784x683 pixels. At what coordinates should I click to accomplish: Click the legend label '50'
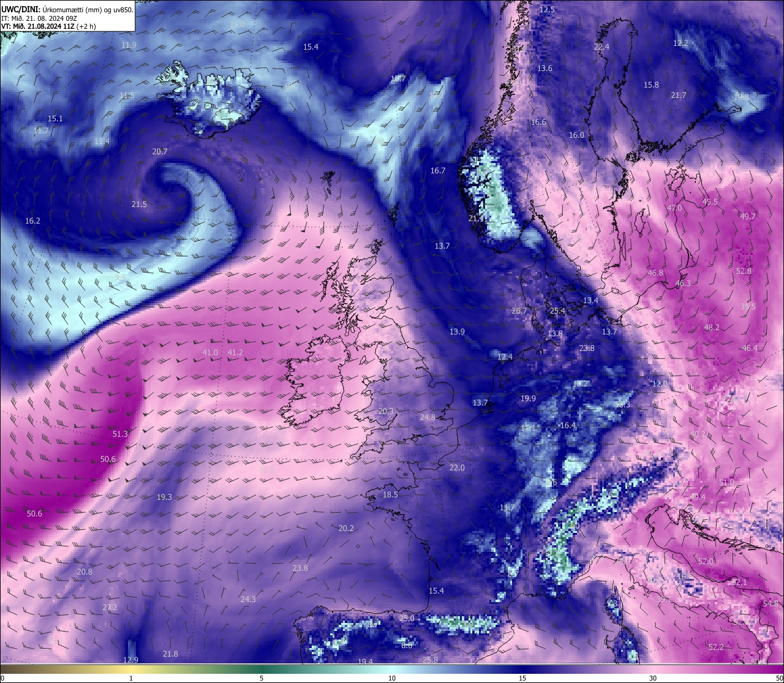click(x=779, y=678)
